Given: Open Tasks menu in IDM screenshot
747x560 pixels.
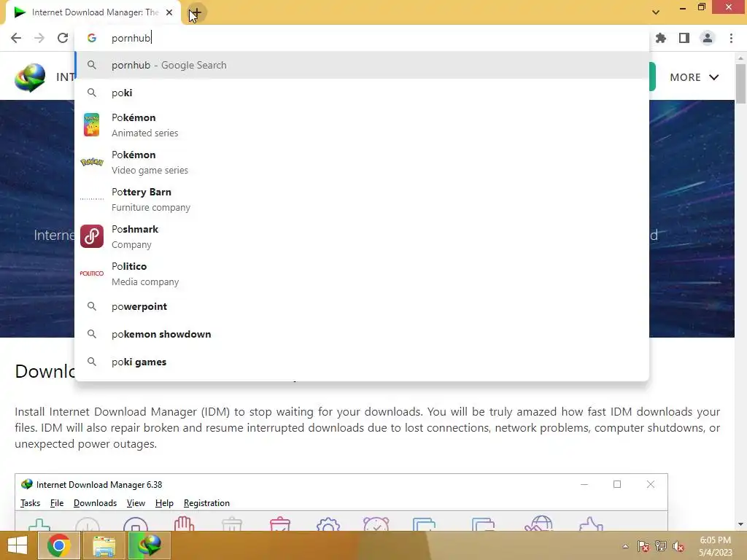Looking at the screenshot, I should click(x=30, y=503).
